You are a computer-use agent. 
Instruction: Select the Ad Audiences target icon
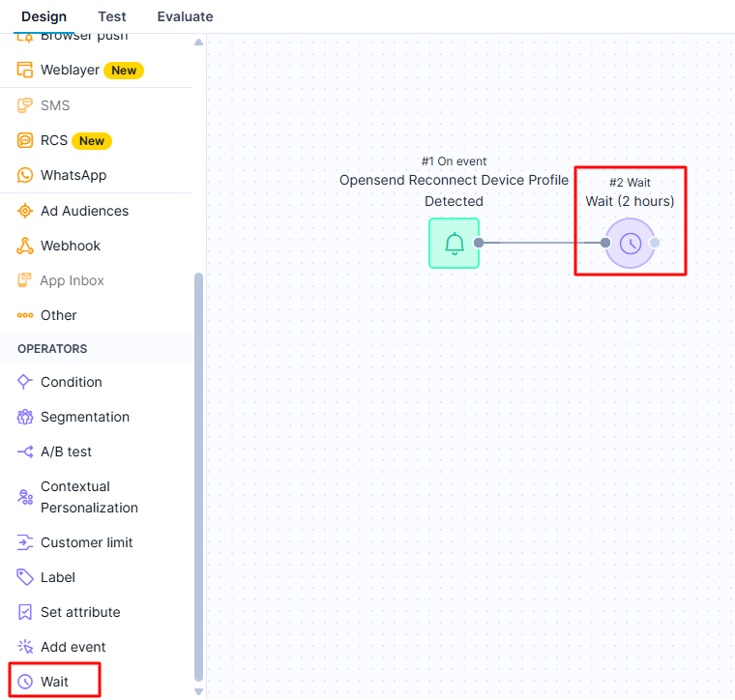25,211
